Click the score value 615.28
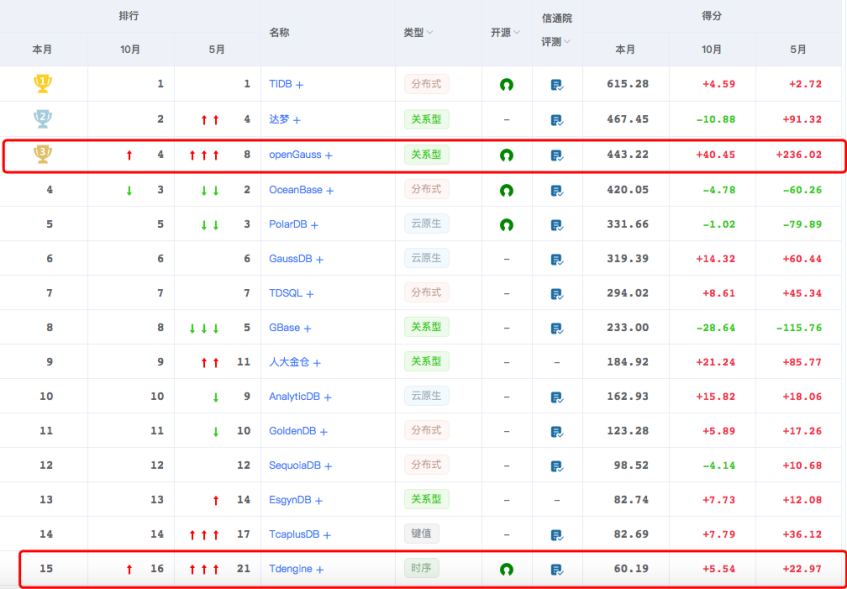847x589 pixels. pos(628,84)
